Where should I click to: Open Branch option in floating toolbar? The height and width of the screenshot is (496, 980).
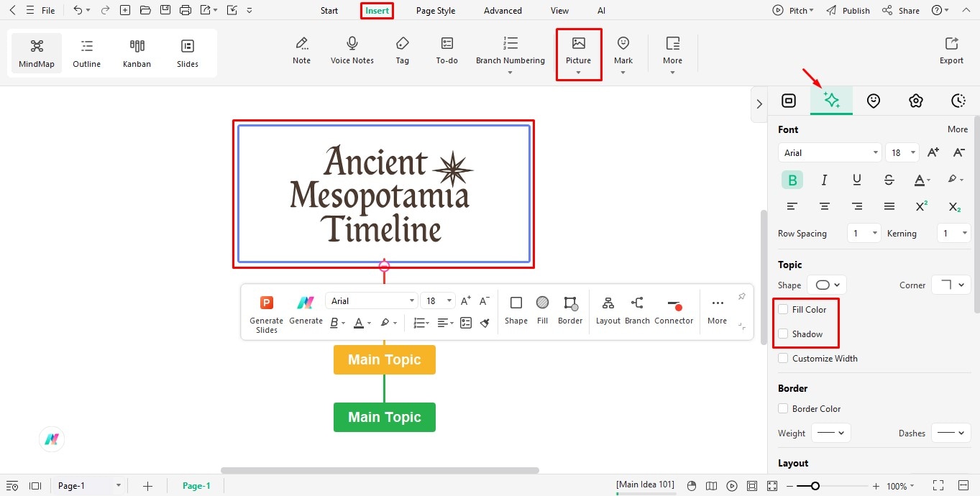(x=637, y=310)
